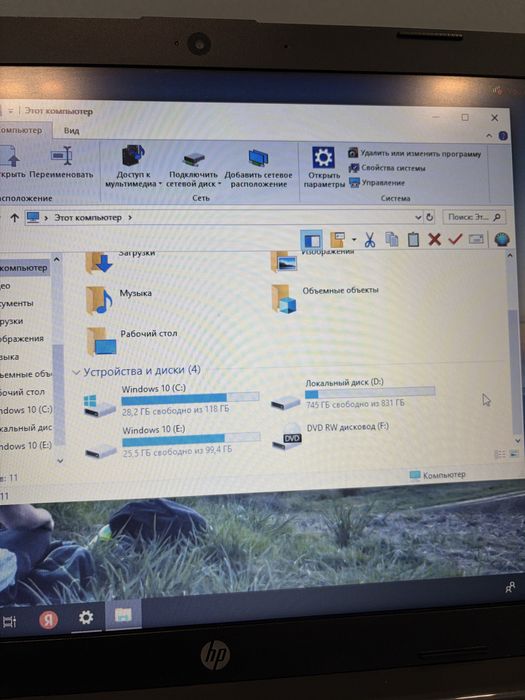Select Windows 10 (E:) drive icon
Screen dimensions: 525x700
click(x=101, y=450)
